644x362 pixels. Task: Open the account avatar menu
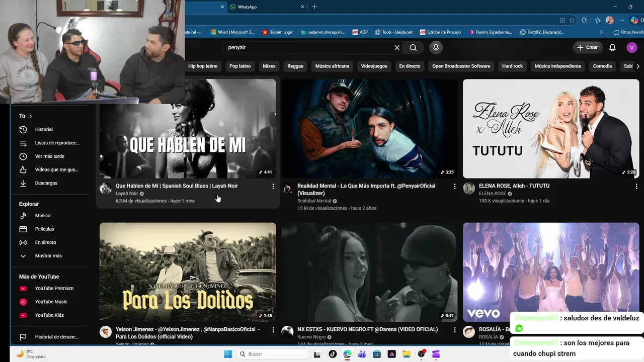pyautogui.click(x=631, y=47)
